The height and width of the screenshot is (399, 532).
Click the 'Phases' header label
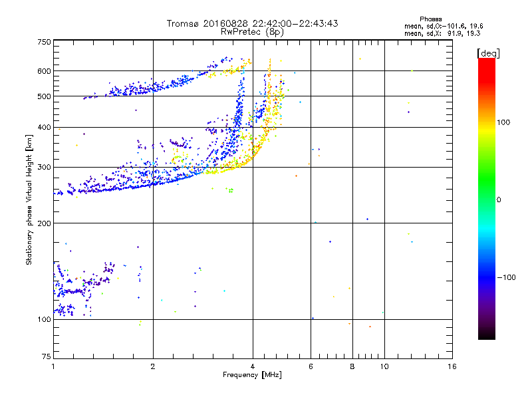(x=430, y=19)
